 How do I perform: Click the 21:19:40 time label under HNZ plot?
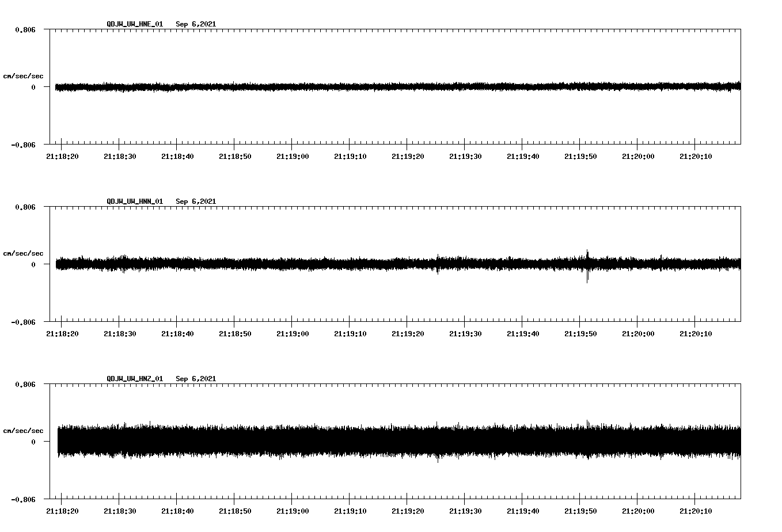point(523,511)
